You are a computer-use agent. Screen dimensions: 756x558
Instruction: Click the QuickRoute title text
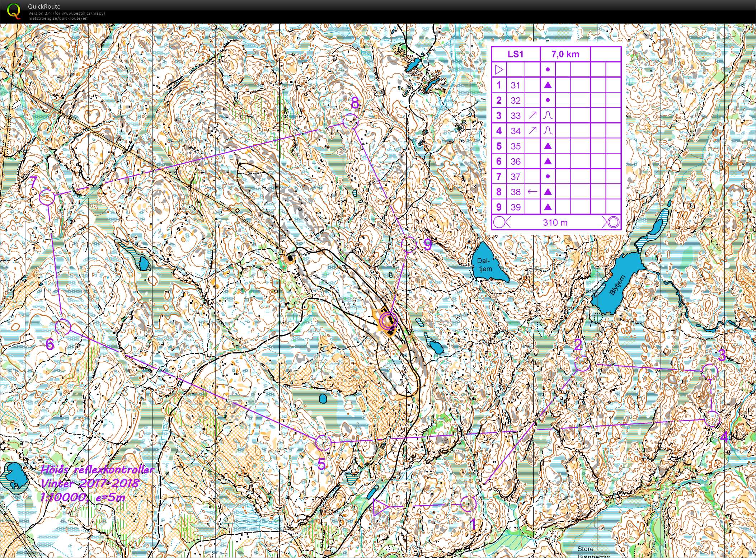coord(44,6)
